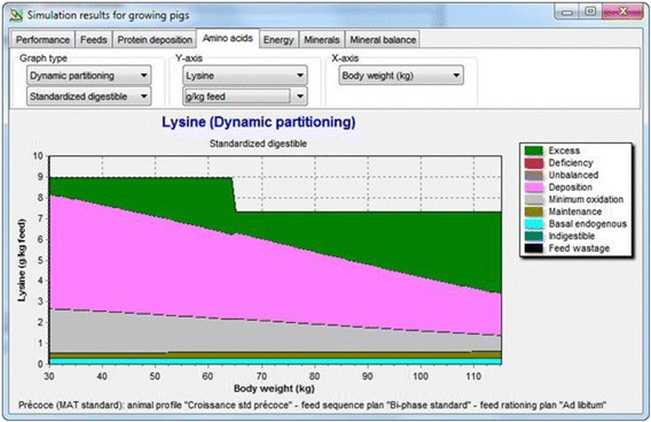Click the application icon in title bar
This screenshot has width=651, height=422.
tap(13, 12)
